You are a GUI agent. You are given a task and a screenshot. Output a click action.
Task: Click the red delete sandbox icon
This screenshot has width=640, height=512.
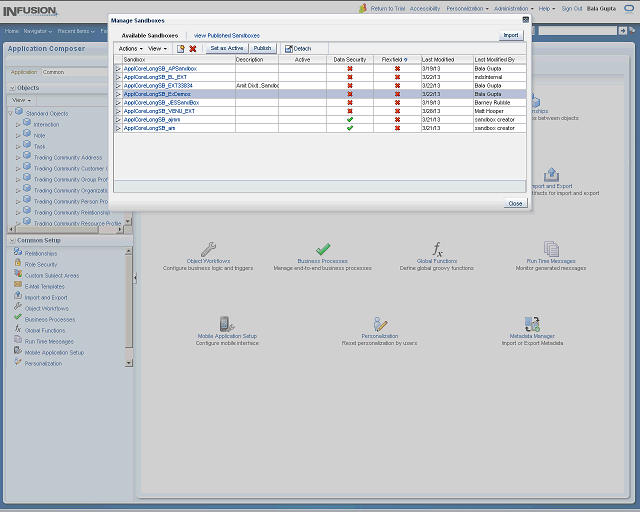[193, 48]
